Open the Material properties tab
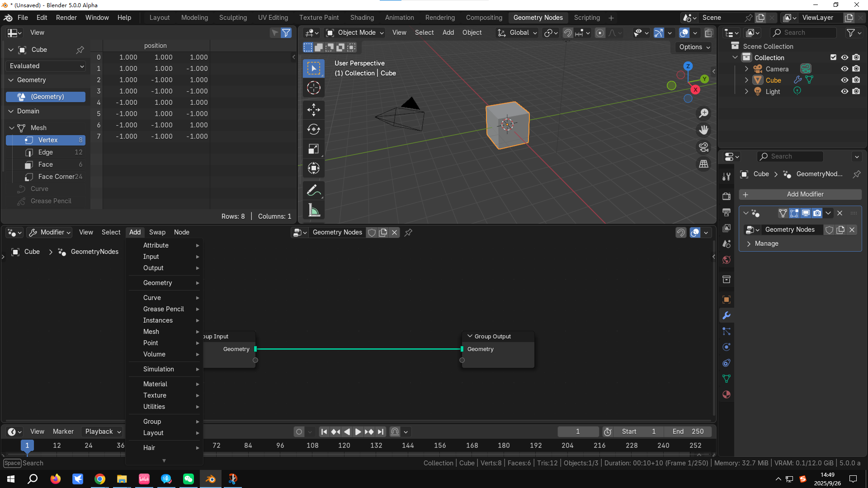The width and height of the screenshot is (868, 488). (x=726, y=394)
